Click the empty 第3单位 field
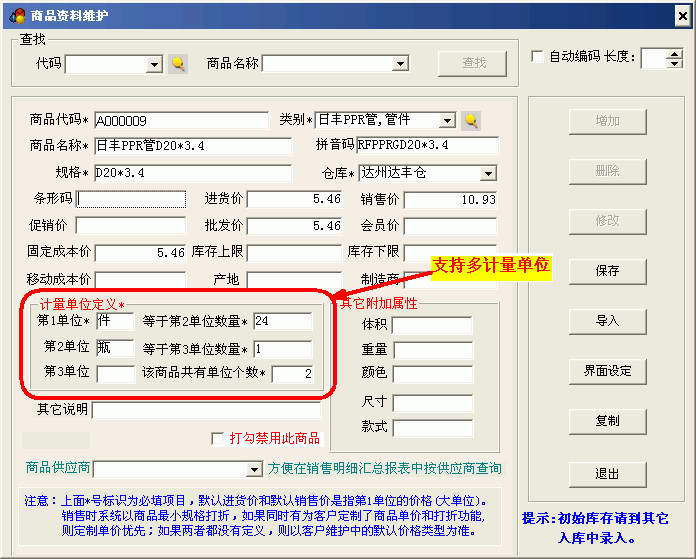Screen dimensions: 696x559 coord(115,374)
